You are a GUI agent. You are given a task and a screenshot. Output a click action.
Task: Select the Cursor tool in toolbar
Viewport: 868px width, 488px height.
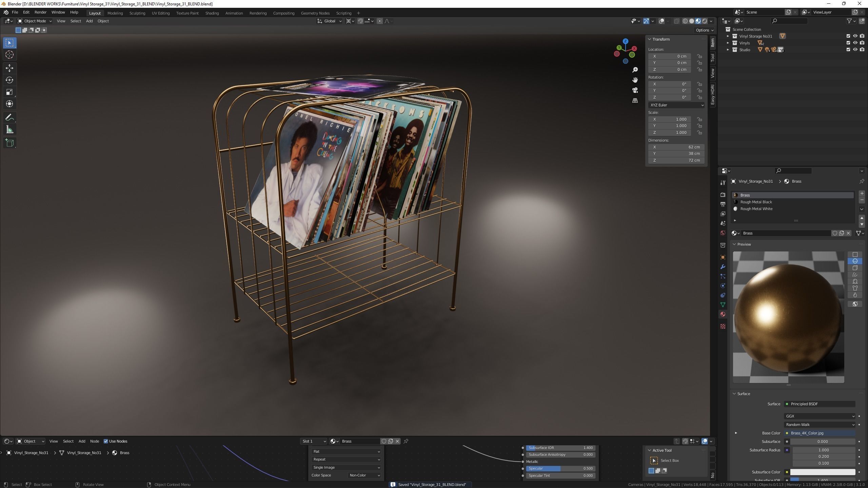[x=9, y=55]
